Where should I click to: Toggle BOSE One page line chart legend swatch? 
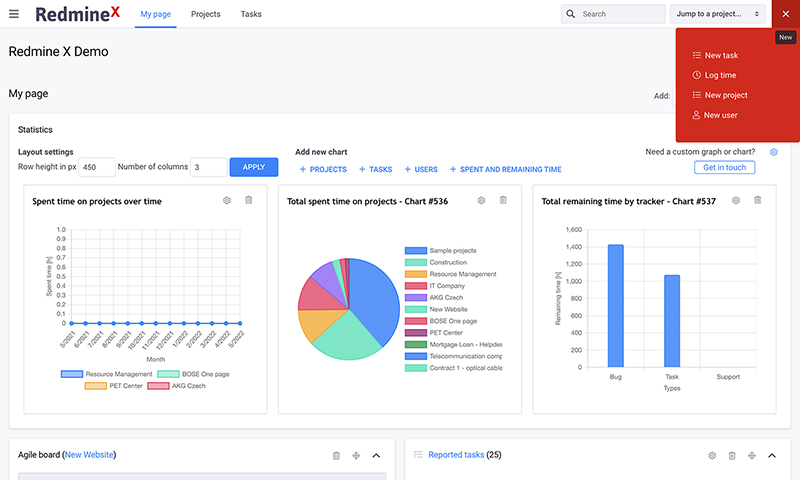(x=168, y=374)
